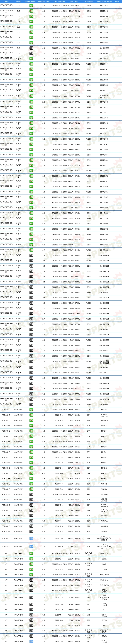This screenshot has width=122, height=644.
Task: Click diesel ON icon in Cayenne M 05.9D row
Action: (31, 494)
